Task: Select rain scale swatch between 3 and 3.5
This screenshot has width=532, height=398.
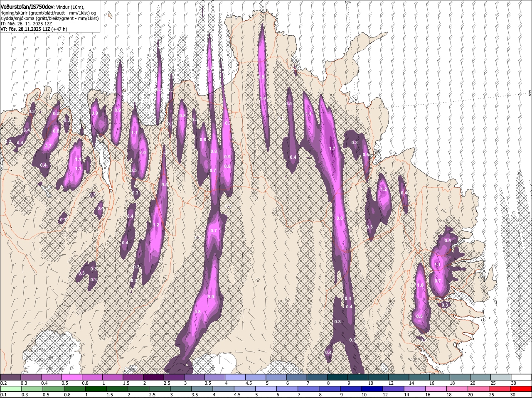Action: pos(181,389)
